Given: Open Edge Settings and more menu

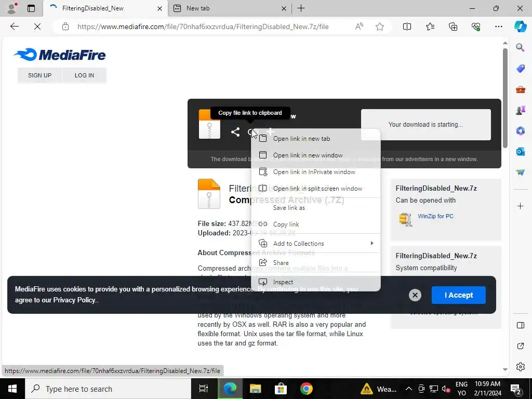Looking at the screenshot, I should coord(498,26).
